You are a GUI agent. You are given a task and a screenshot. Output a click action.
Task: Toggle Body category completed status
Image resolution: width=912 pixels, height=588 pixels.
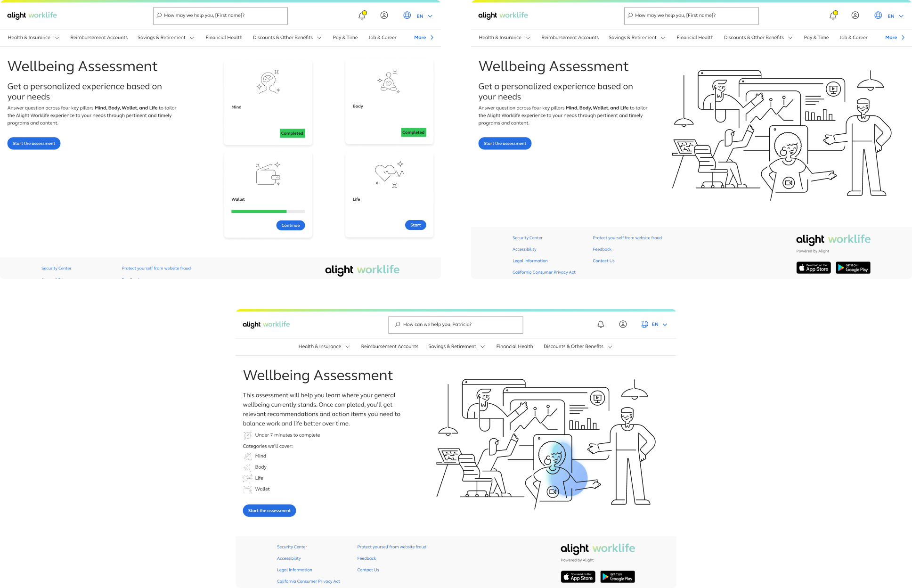pos(413,132)
